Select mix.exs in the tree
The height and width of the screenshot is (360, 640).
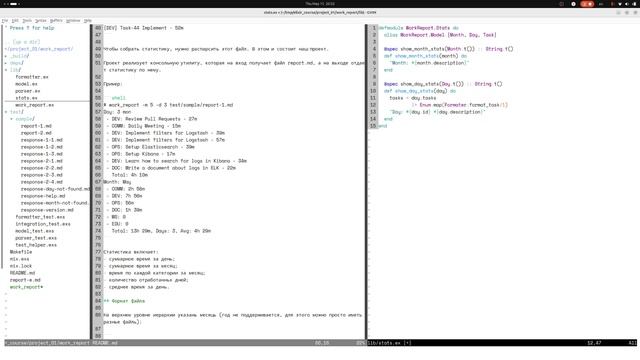coord(20,259)
